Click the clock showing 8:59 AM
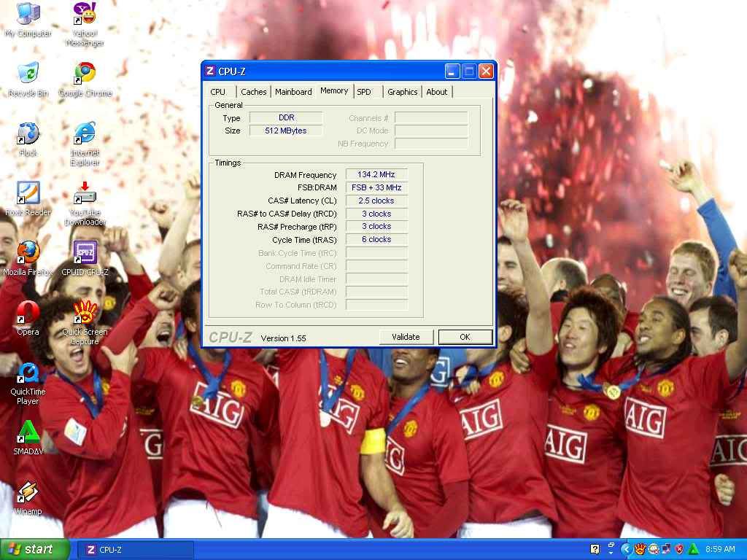This screenshot has height=560, width=747. [720, 549]
